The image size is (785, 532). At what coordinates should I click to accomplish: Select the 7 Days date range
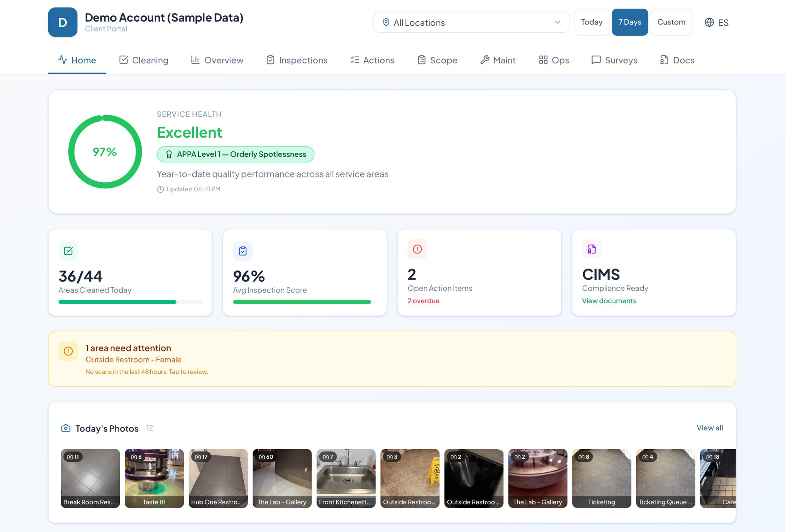630,22
